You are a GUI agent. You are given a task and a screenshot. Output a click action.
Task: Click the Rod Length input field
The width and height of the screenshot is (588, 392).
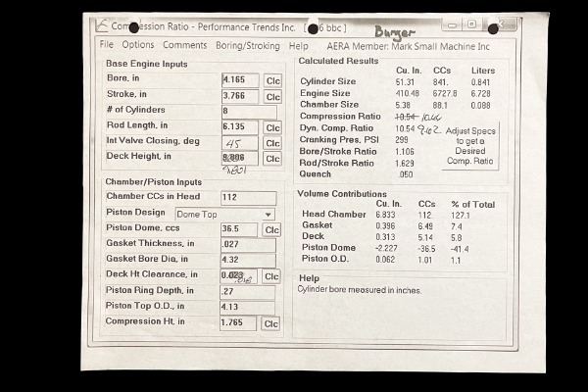(240, 127)
